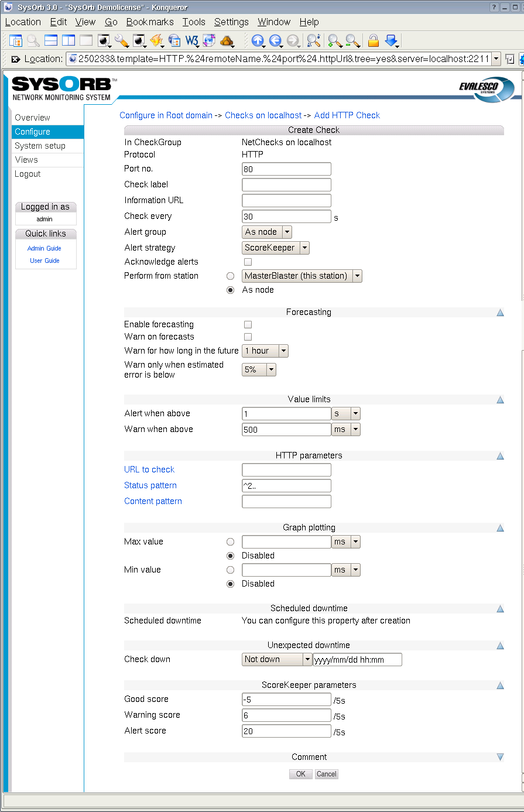Click the padlock security toolbar icon
This screenshot has width=524, height=812.
[x=373, y=40]
